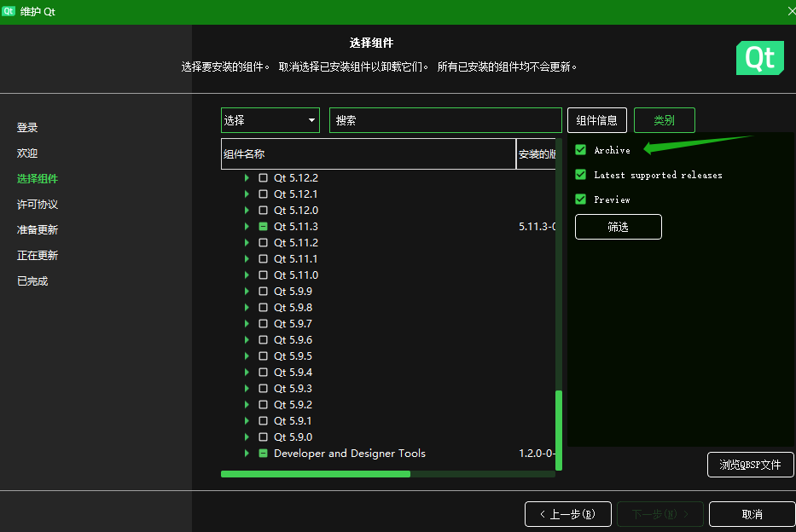Click the Qt logo in the header
Screen dimensions: 796x532
click(x=760, y=58)
